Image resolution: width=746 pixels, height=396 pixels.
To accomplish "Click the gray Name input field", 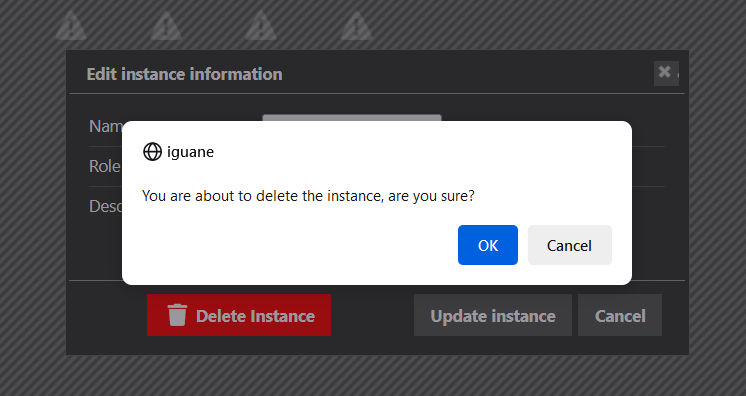I will [352, 118].
